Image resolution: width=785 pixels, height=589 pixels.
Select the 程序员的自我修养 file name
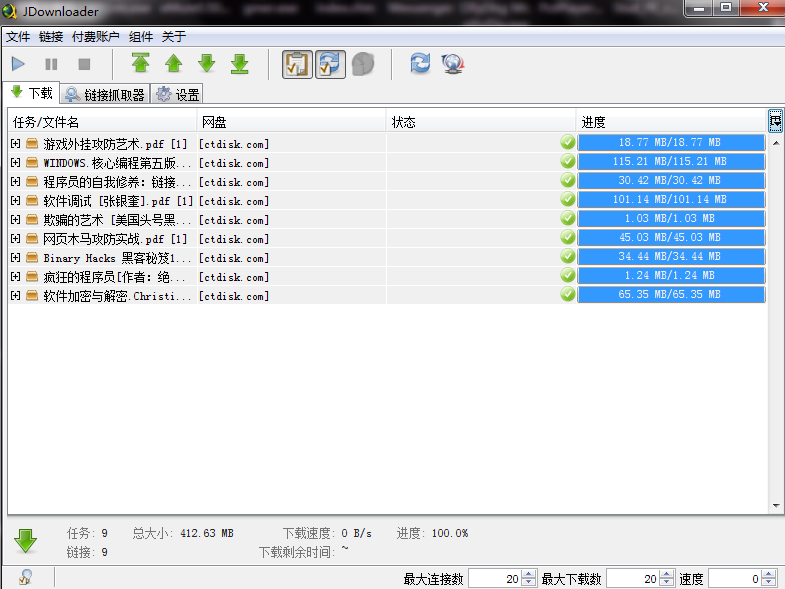(117, 182)
